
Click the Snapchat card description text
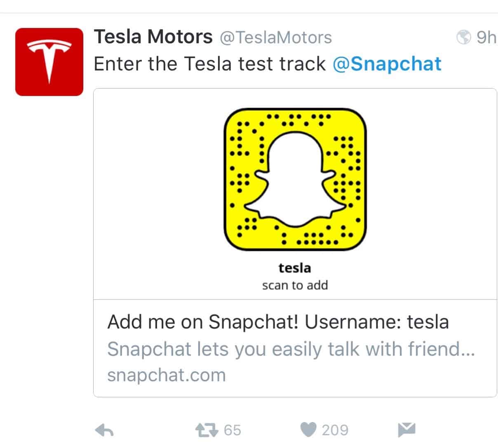[291, 349]
